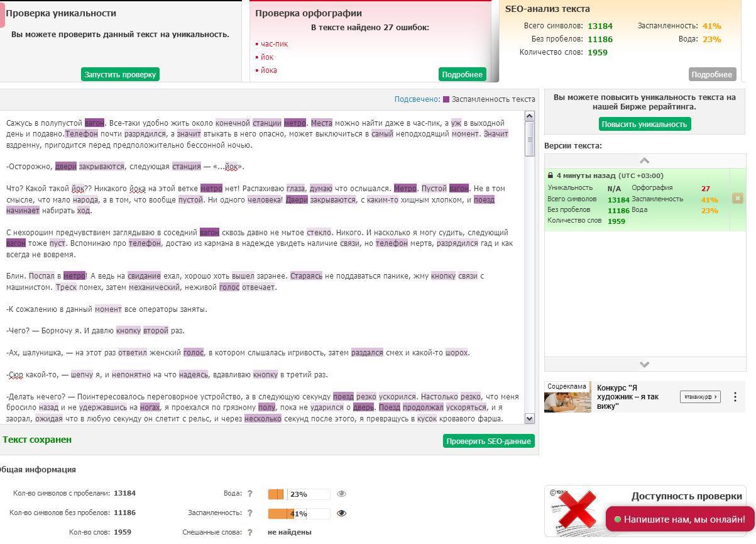This screenshot has width=756, height=544.
Task: Toggle water highlighting eye icon
Action: [342, 494]
